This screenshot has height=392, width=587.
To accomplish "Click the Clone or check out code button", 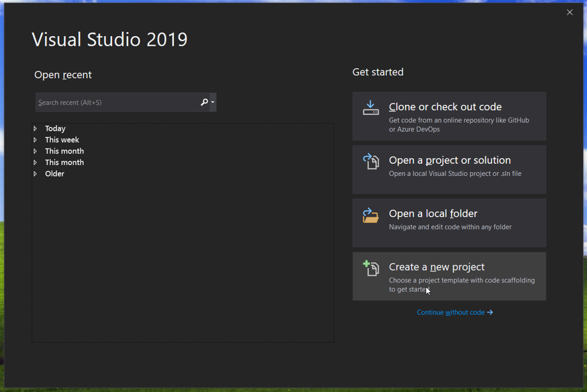I will point(449,116).
